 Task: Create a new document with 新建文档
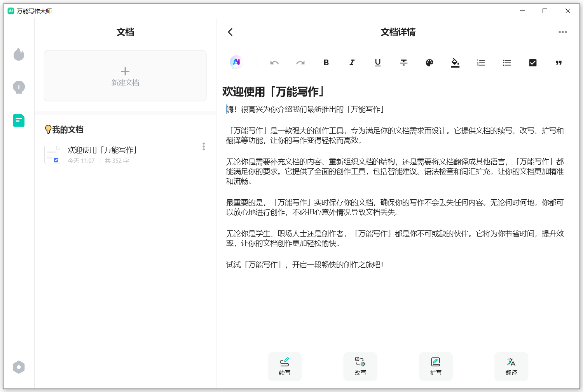[x=125, y=76]
